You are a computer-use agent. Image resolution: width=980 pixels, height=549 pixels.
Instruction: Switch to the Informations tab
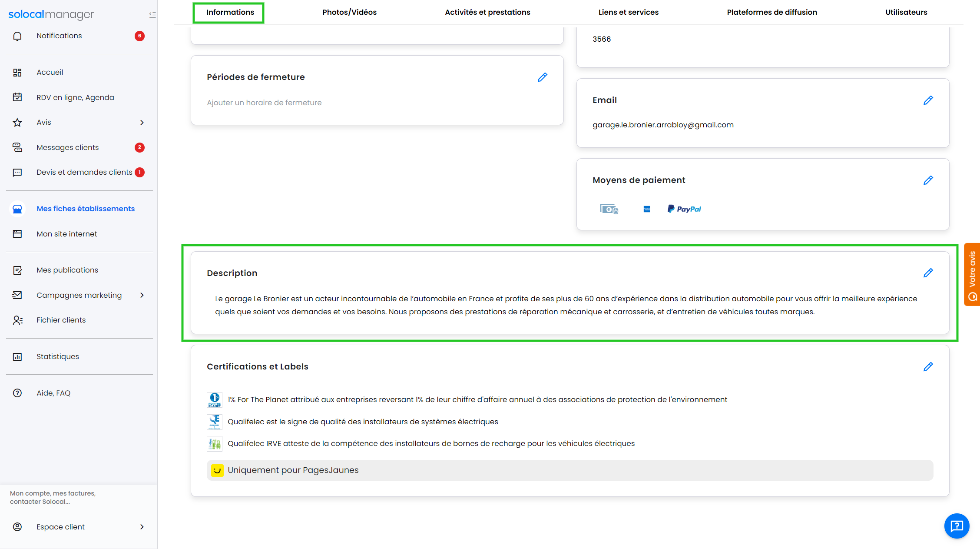230,12
